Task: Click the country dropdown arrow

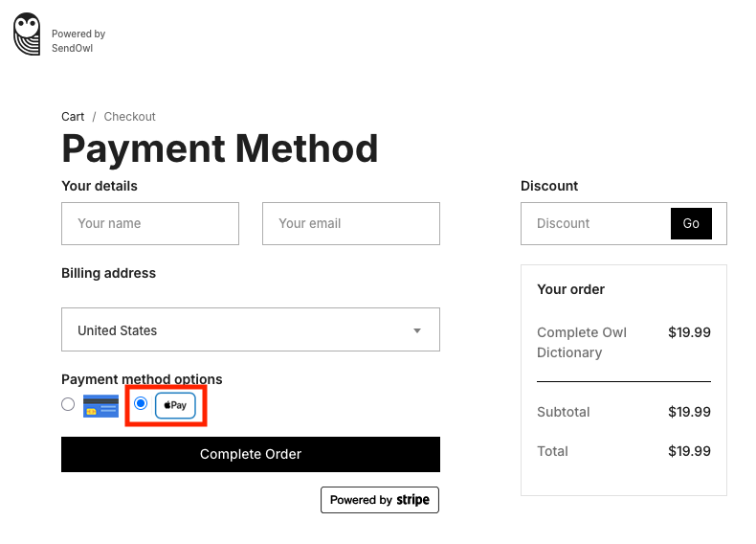Action: (x=417, y=330)
